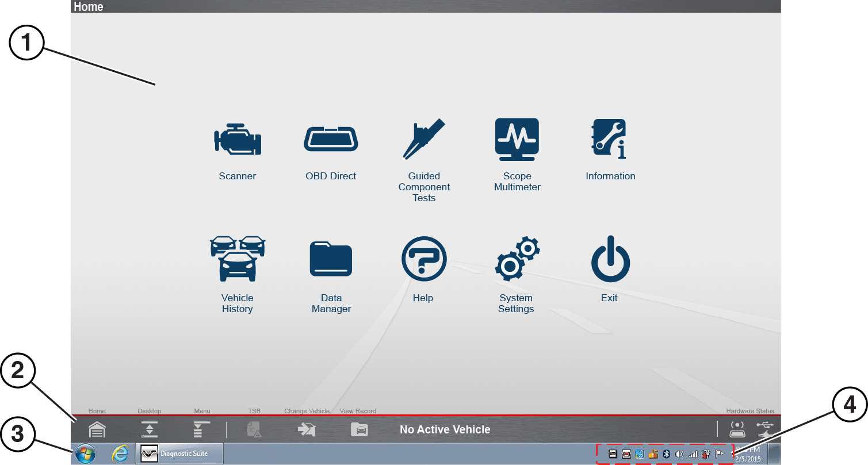Open the Windows Start menu

pyautogui.click(x=86, y=454)
